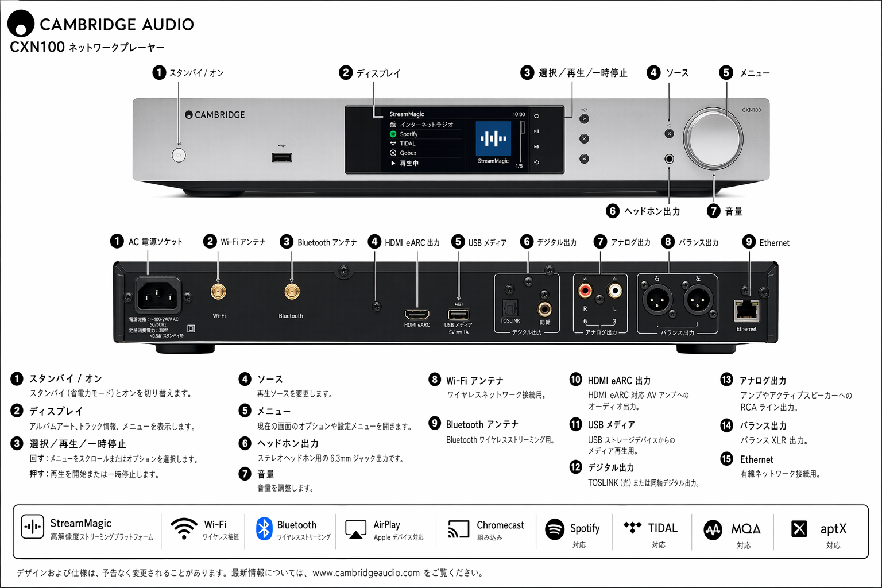Click the red RCA R output jack

pos(585,291)
